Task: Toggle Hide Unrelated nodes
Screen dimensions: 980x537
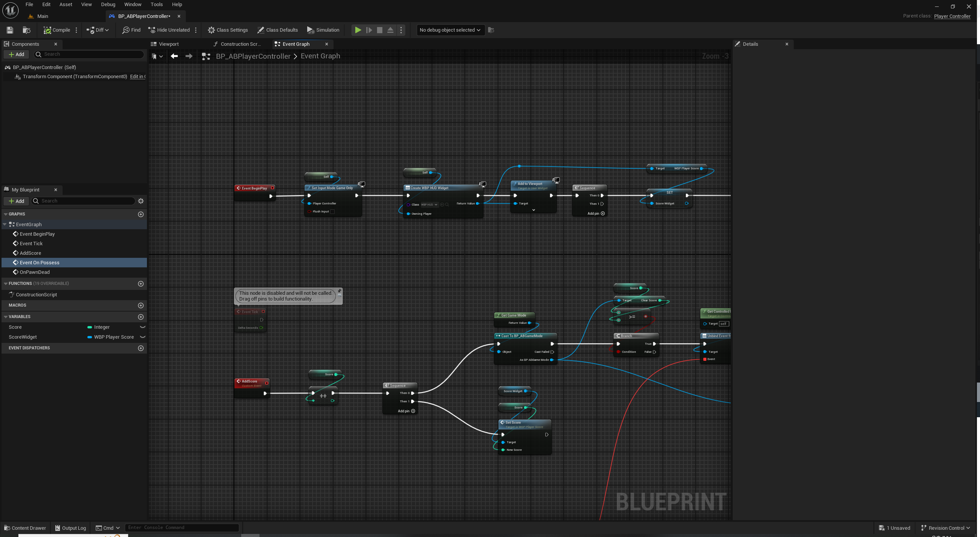Action: (x=169, y=30)
